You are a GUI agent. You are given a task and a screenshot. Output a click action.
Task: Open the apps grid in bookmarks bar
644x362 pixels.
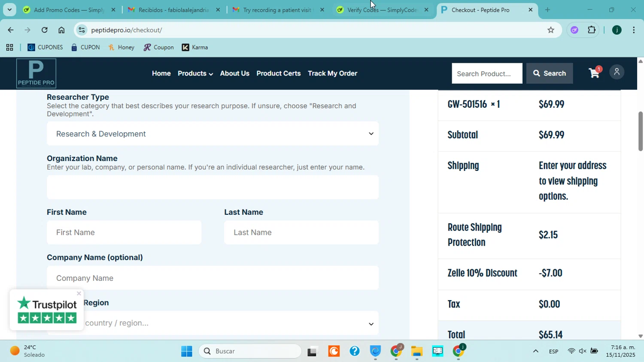pyautogui.click(x=9, y=48)
